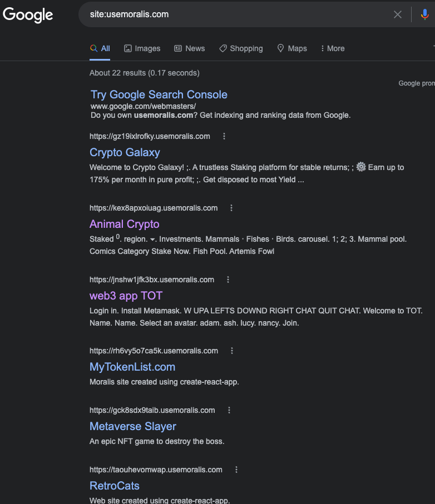Click the https://jnshw1jfk3bx.usemoralis.com URL text

[x=152, y=280]
